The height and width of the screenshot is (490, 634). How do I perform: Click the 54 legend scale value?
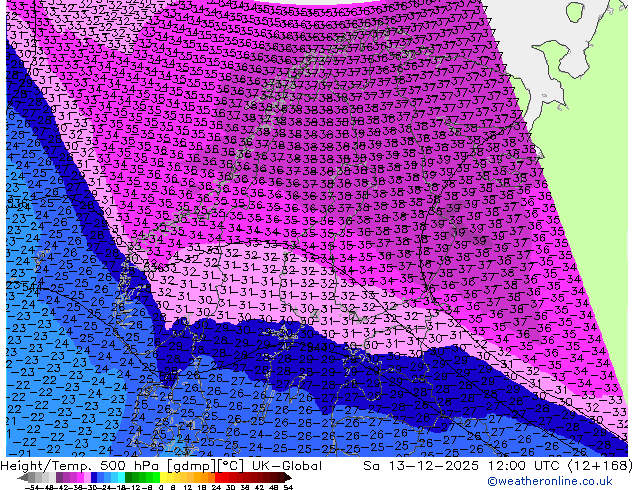point(288,488)
